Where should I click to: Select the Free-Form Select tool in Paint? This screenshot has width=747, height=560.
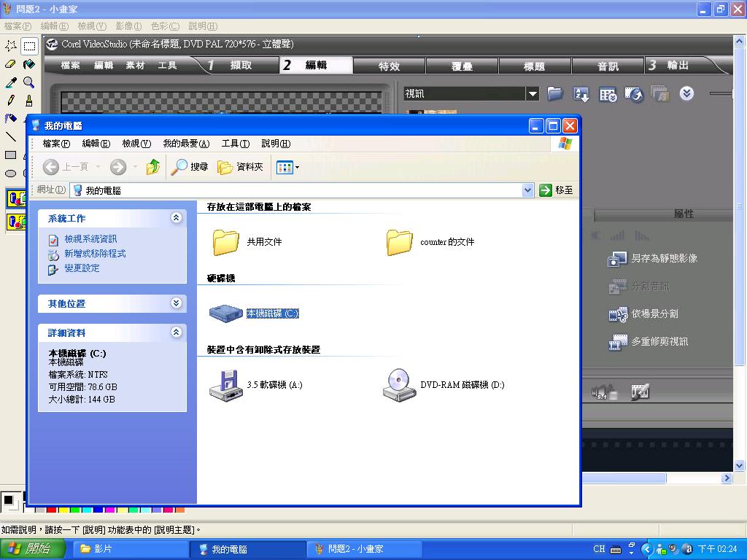coord(11,46)
